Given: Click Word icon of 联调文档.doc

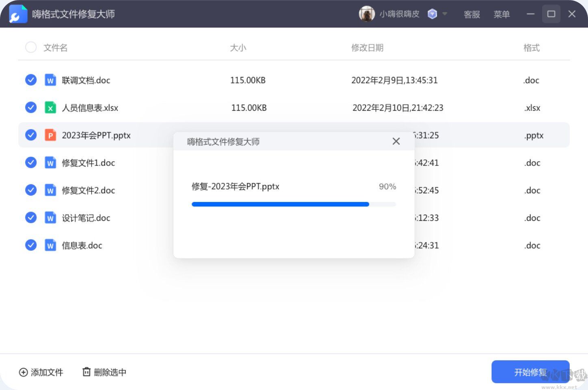Looking at the screenshot, I should click(50, 80).
